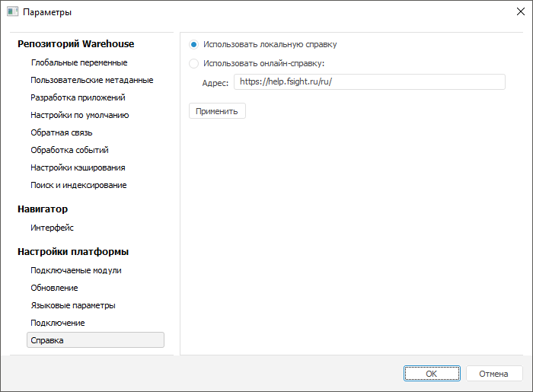Screen dimensions: 533x392
Task: Go to Обновление section
Action: click(54, 288)
